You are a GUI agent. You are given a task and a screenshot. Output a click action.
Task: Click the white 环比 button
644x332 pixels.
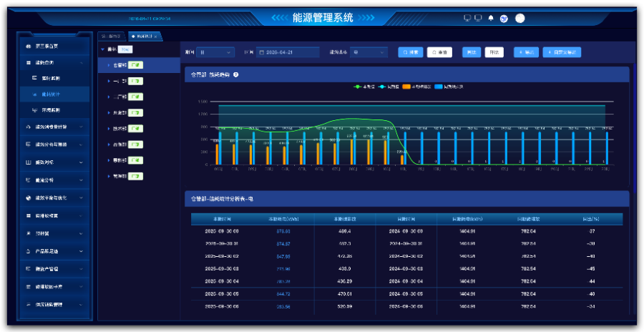[494, 52]
